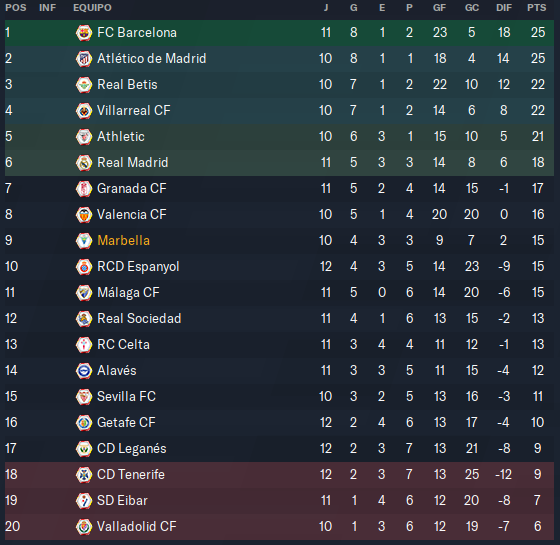Open the highlighted Marbella team link
560x545 pixels.
click(123, 241)
